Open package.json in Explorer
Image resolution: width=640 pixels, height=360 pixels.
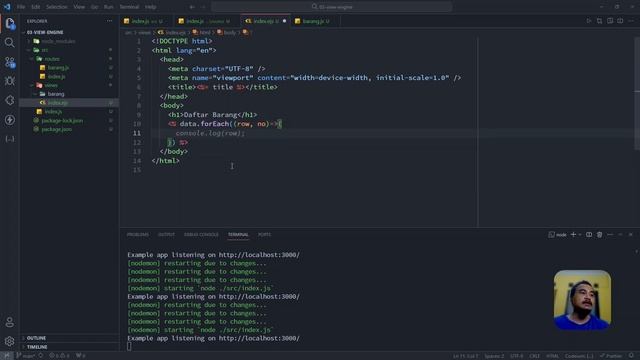coord(69,129)
